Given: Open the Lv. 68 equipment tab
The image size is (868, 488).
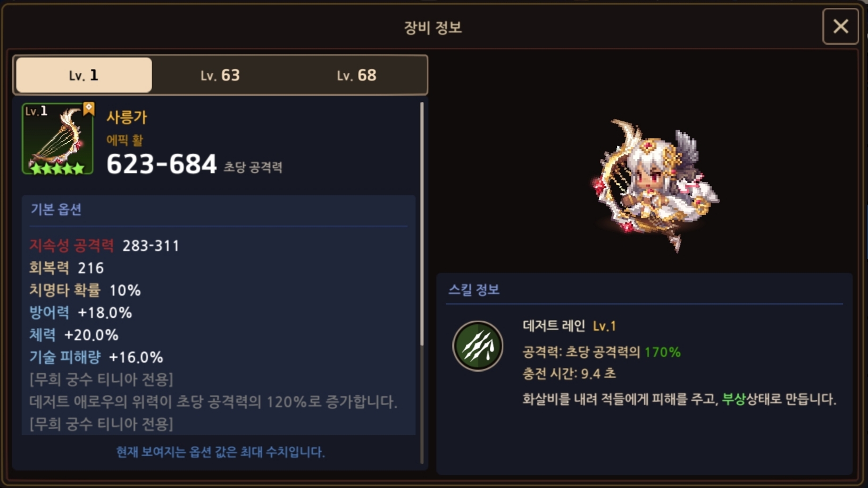Looking at the screenshot, I should tap(356, 75).
